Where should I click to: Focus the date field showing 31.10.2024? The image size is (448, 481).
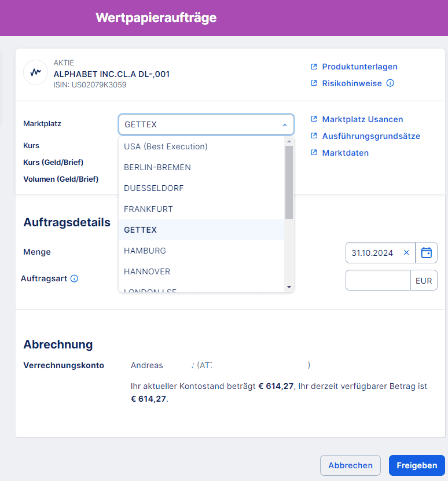pos(380,253)
